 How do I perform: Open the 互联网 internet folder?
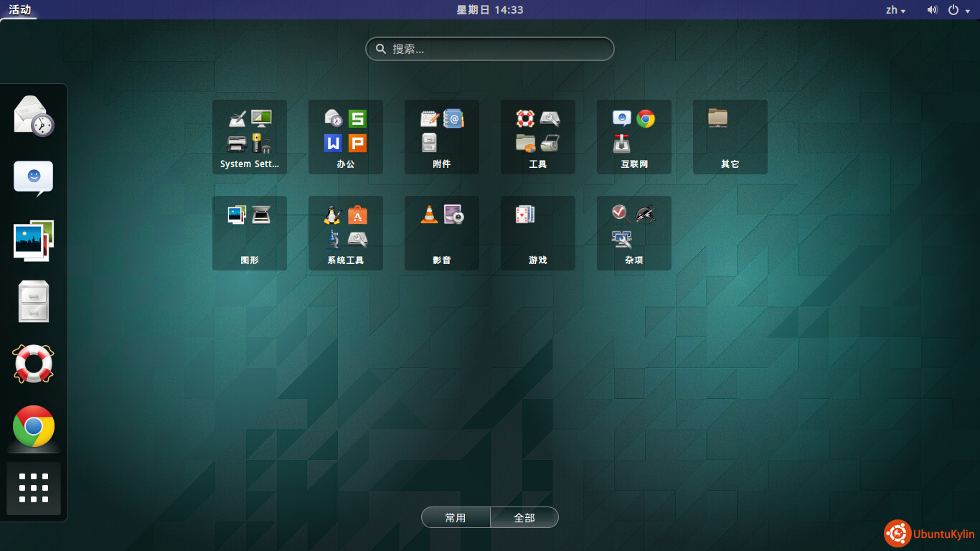tap(634, 137)
